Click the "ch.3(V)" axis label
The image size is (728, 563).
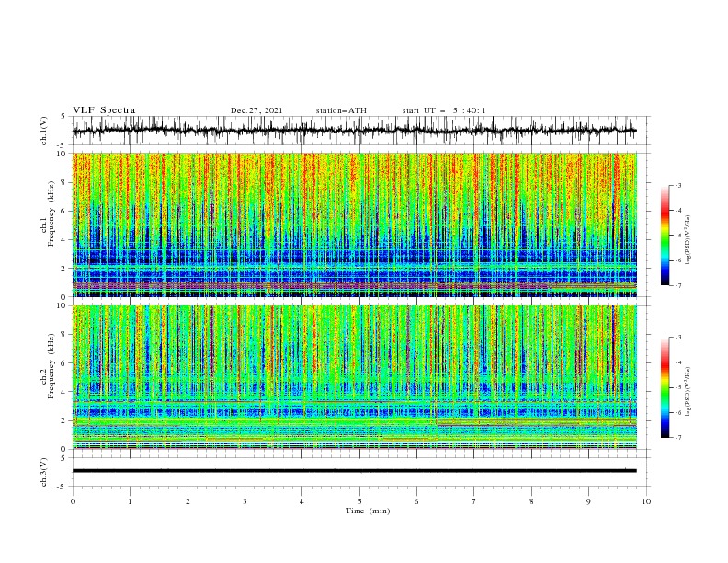click(43, 472)
